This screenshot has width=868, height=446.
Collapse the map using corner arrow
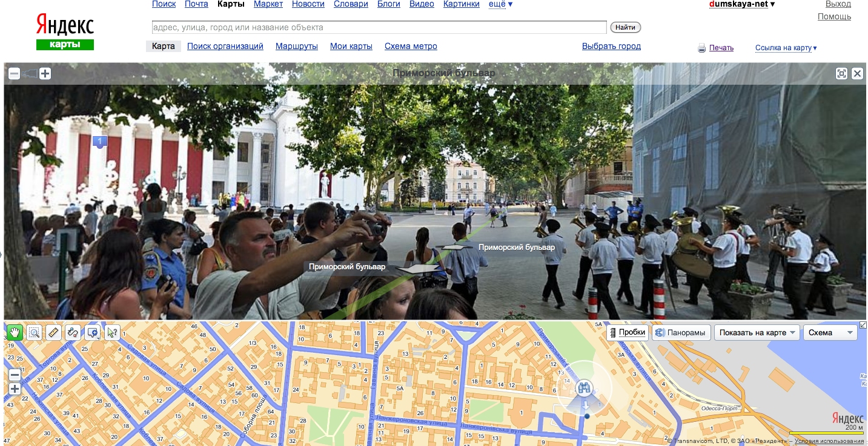point(863,325)
